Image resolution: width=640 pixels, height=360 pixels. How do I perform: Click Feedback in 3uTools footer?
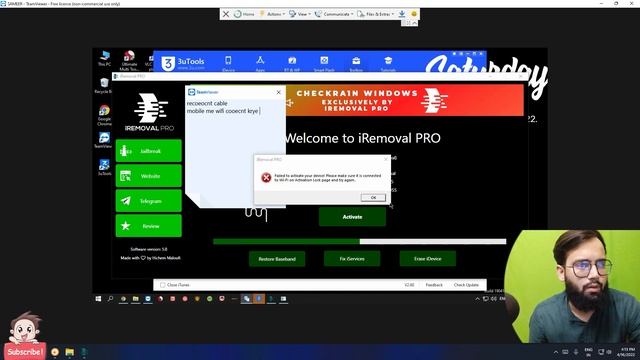[434, 285]
